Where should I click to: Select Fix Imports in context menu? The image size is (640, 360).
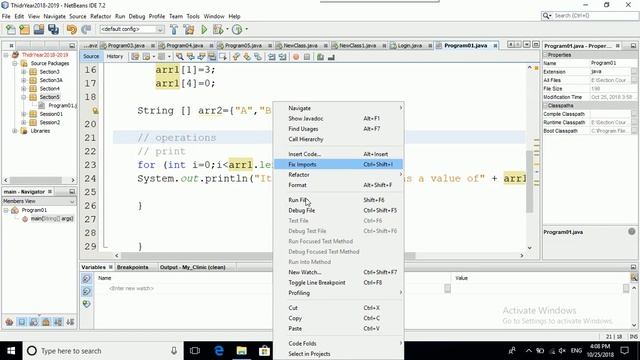click(x=338, y=164)
